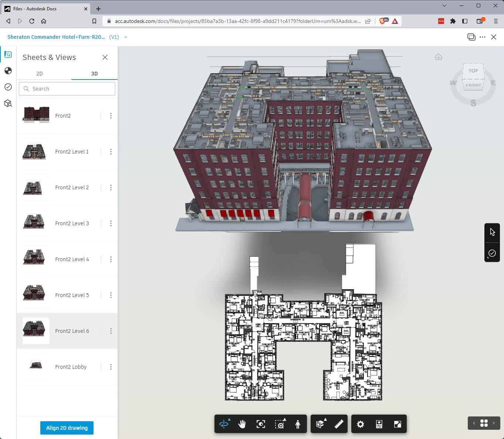Image resolution: width=504 pixels, height=439 pixels.
Task: Select the 3D tab
Action: pos(94,74)
